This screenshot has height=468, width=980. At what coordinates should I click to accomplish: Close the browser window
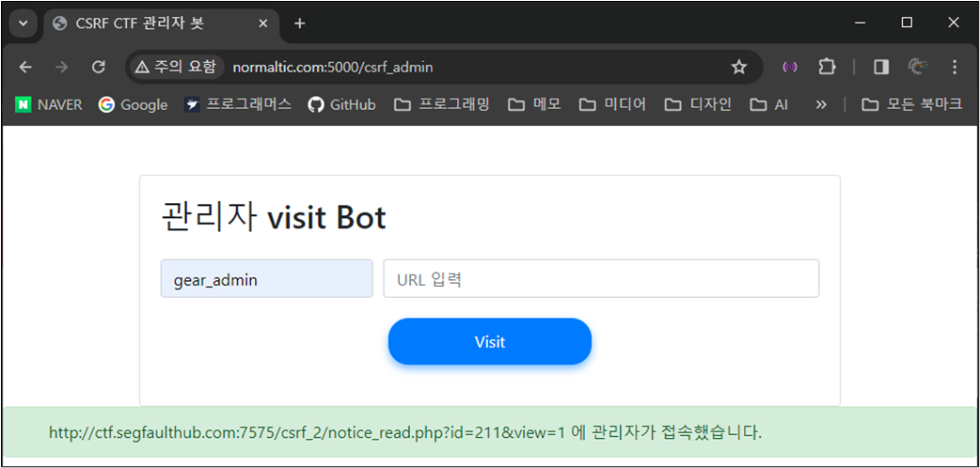[953, 23]
